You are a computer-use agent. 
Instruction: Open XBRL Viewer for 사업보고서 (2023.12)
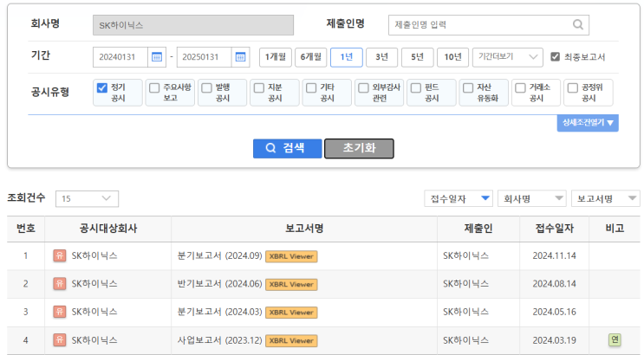click(291, 340)
